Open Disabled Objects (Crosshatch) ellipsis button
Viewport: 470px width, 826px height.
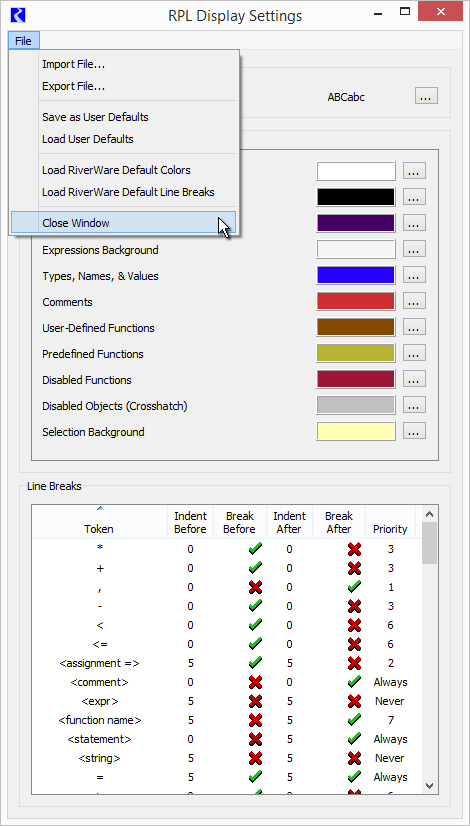point(414,405)
